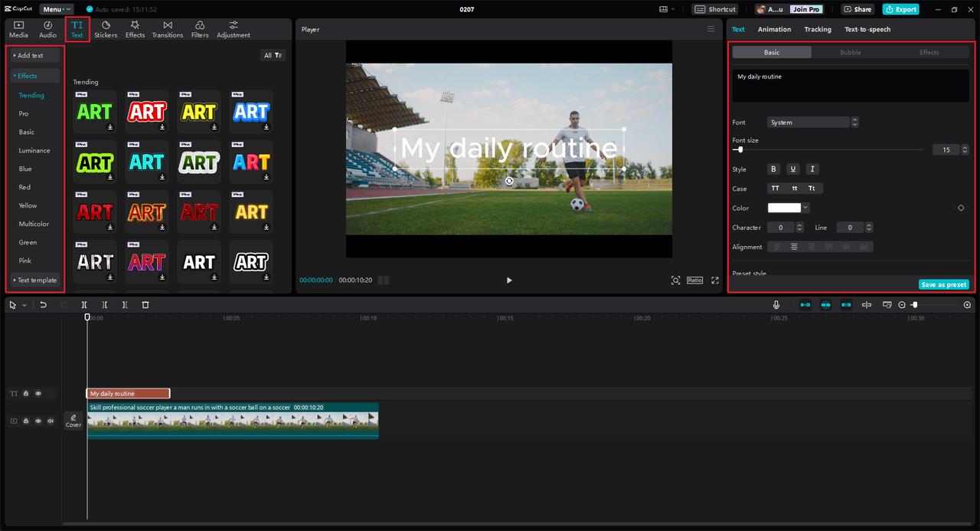Mute the video track audio
Screen dimensions: 980x531
click(x=51, y=421)
